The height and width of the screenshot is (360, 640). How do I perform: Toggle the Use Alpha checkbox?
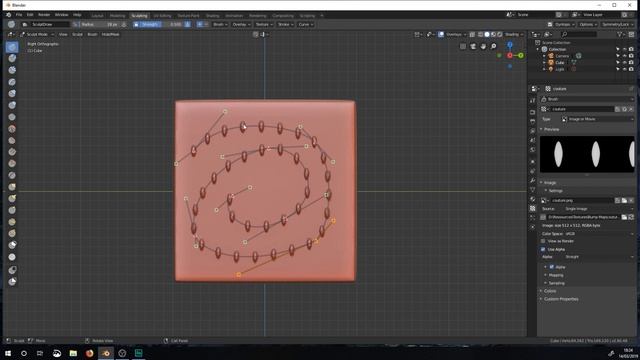543,249
